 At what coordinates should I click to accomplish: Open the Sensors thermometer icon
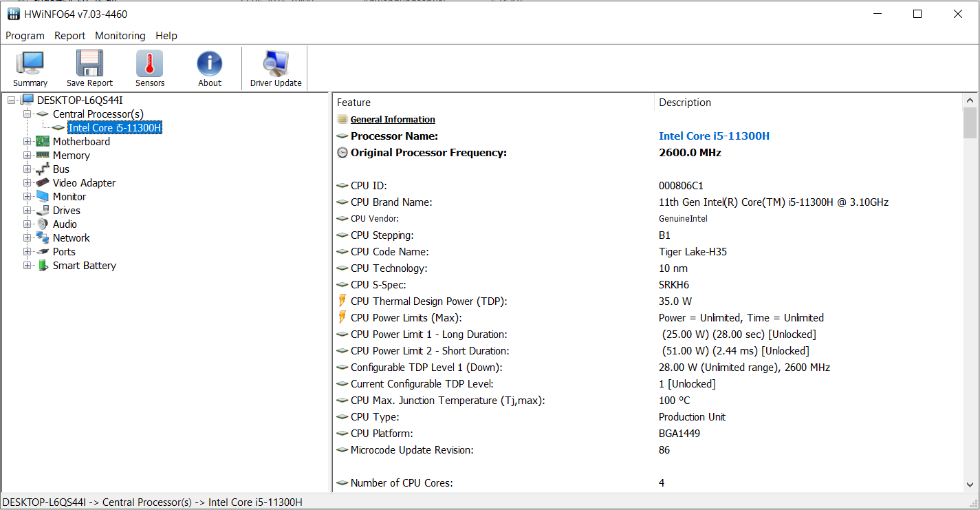(x=149, y=64)
